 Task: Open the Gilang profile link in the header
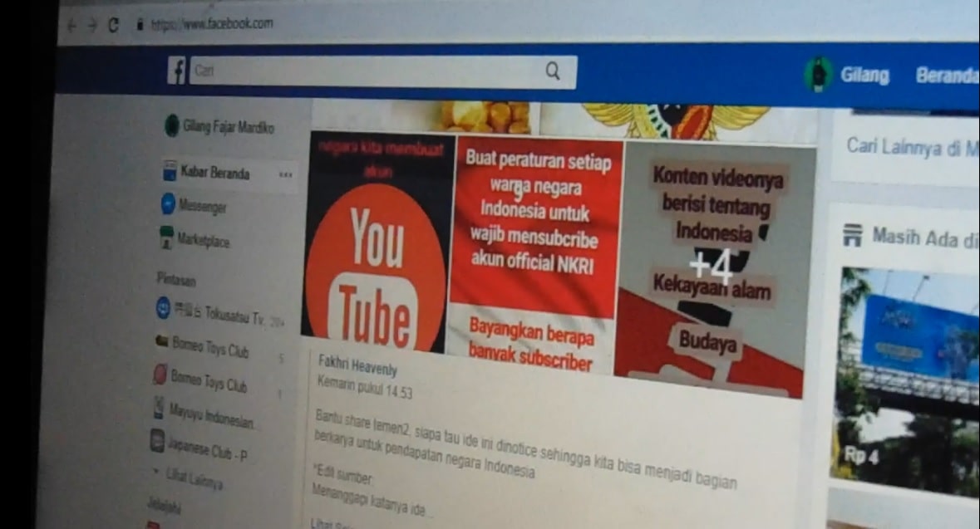[865, 76]
